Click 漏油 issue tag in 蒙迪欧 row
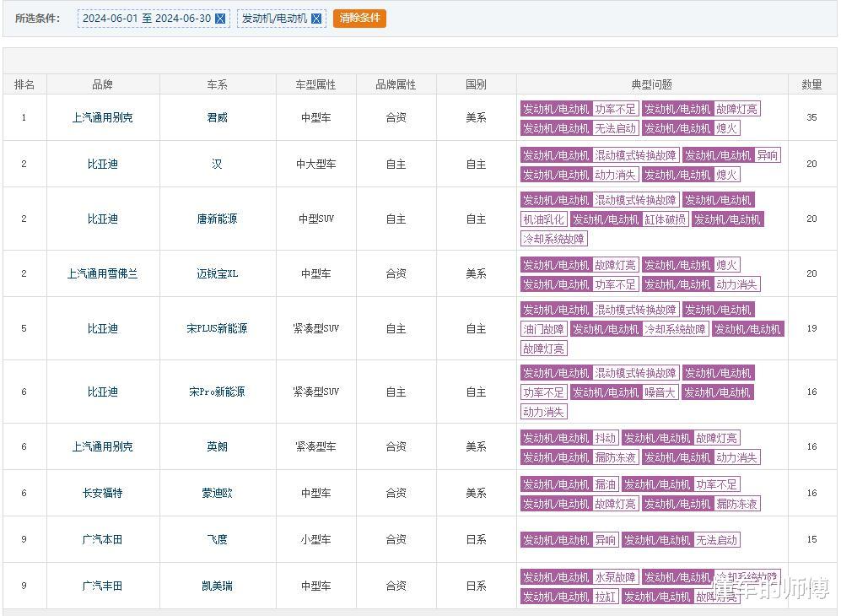This screenshot has height=616, width=841. point(605,484)
